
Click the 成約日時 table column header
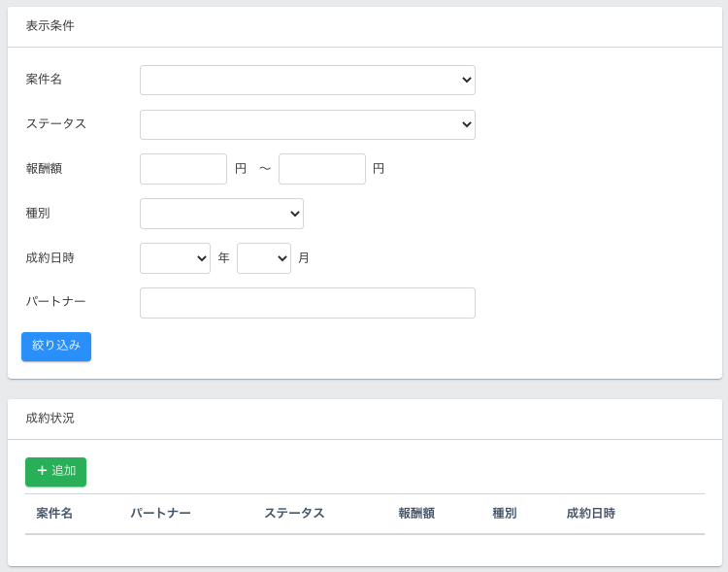(591, 513)
